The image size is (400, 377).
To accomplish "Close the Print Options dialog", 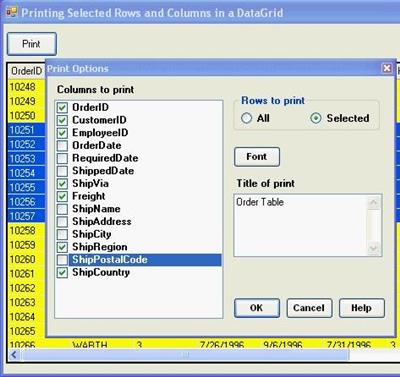I will tap(387, 68).
